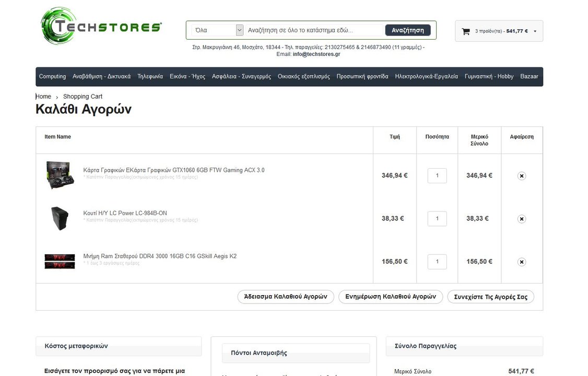This screenshot has height=376, width=588.
Task: Click the Κόστος μεταφορικών panel header
Action: point(119,346)
